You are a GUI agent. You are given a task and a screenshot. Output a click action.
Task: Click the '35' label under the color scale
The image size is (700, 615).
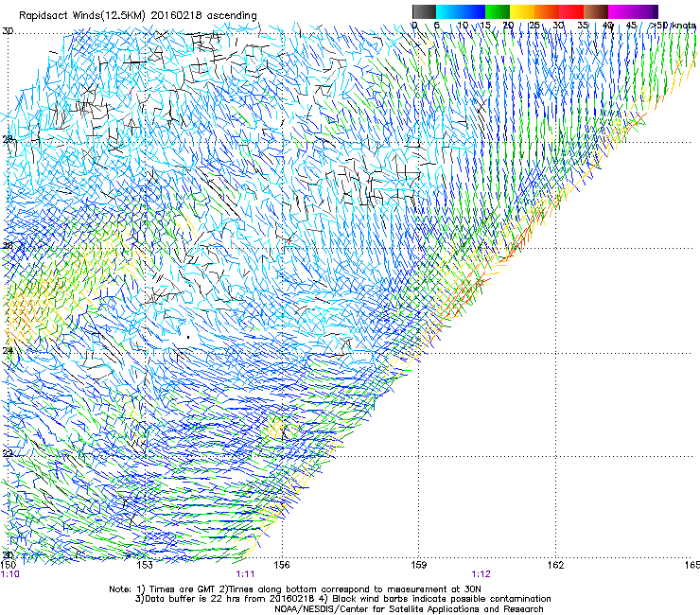(x=583, y=26)
